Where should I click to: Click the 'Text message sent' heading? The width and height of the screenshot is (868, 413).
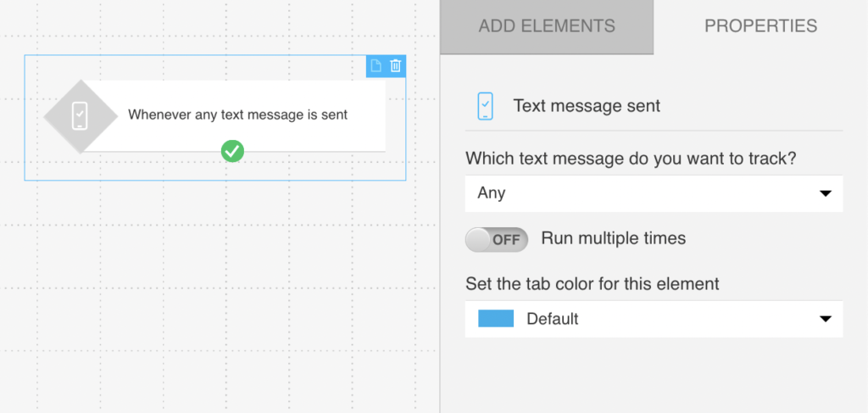point(587,106)
